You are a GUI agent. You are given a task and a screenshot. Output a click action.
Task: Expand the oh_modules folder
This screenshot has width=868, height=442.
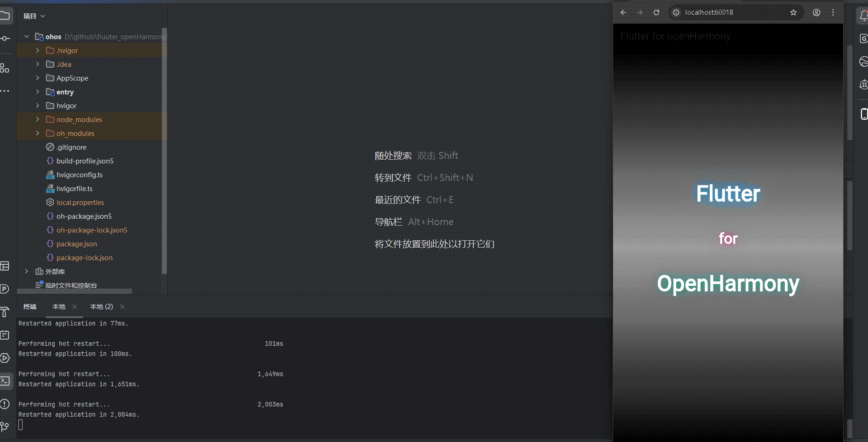click(38, 133)
